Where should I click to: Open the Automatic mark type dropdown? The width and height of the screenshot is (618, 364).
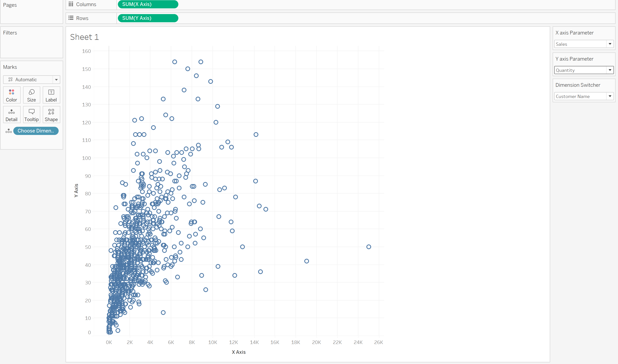click(56, 80)
